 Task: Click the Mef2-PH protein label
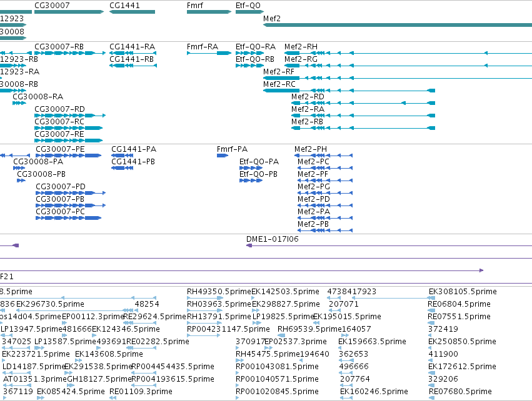point(311,149)
